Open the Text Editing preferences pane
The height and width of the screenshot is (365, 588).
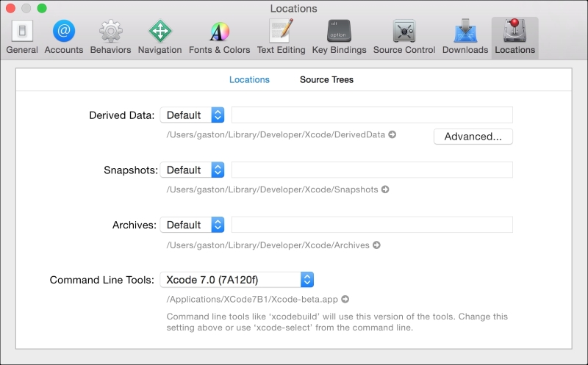tap(281, 37)
